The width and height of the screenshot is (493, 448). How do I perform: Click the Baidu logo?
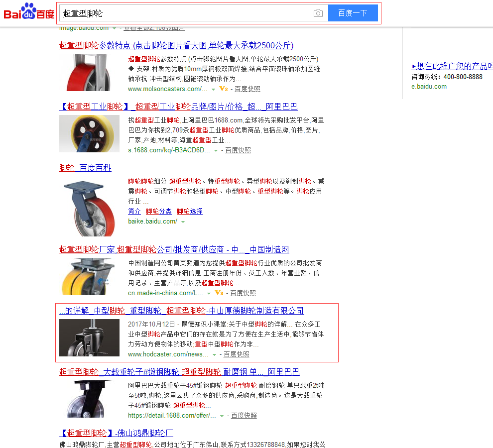click(x=29, y=12)
